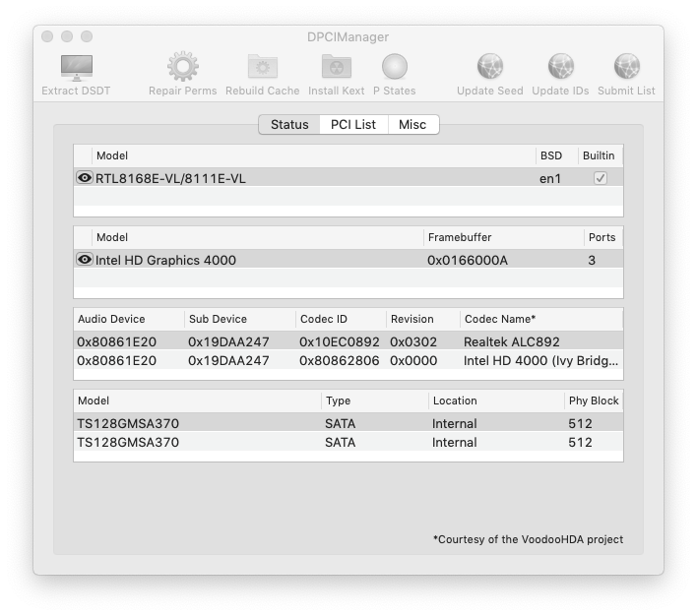This screenshot has width=697, height=616.
Task: Toggle the Builtin checkbox for en1
Action: pyautogui.click(x=601, y=178)
